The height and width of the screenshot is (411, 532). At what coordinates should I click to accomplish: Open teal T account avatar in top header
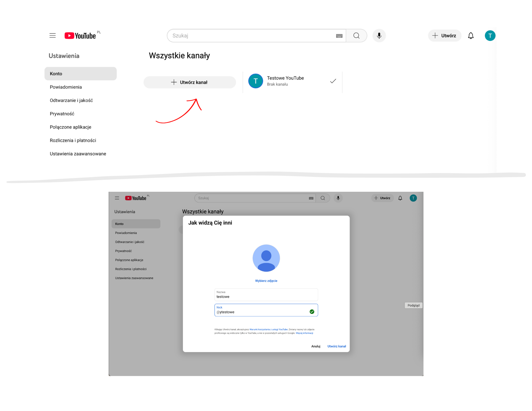coord(490,36)
